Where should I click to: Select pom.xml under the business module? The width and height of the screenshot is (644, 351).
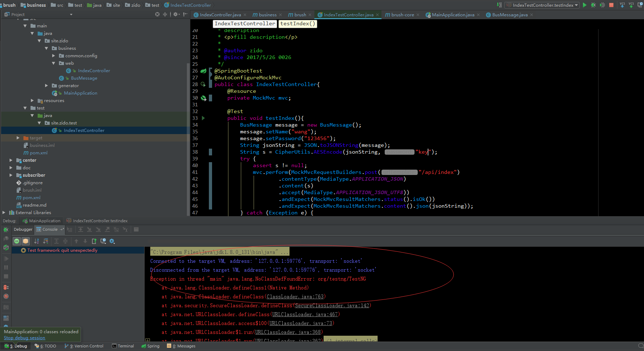pyautogui.click(x=38, y=153)
